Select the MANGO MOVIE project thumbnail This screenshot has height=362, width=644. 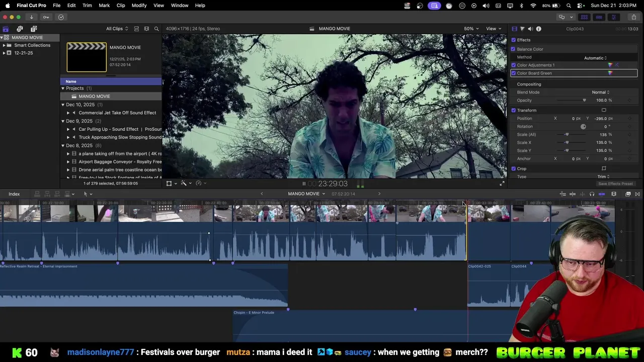(x=87, y=57)
